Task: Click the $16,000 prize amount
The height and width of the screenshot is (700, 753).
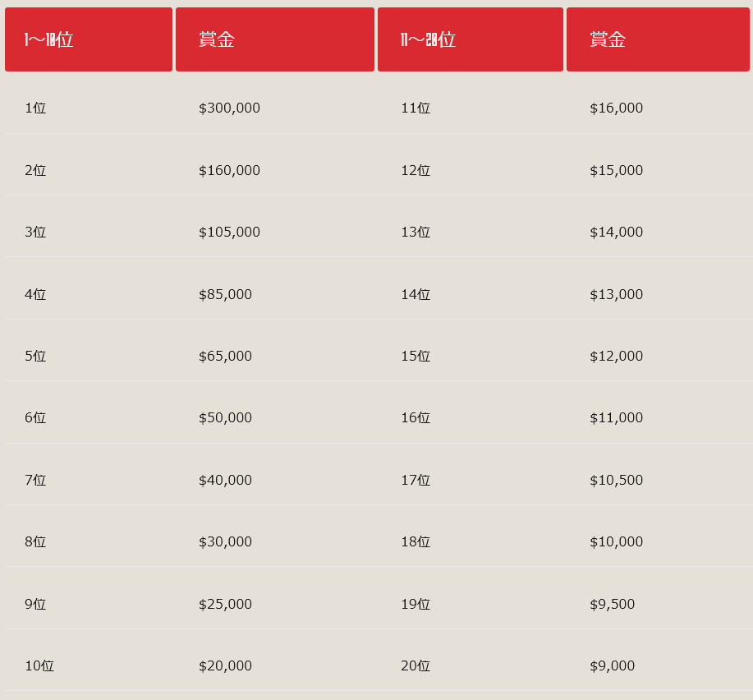Action: pyautogui.click(x=616, y=108)
